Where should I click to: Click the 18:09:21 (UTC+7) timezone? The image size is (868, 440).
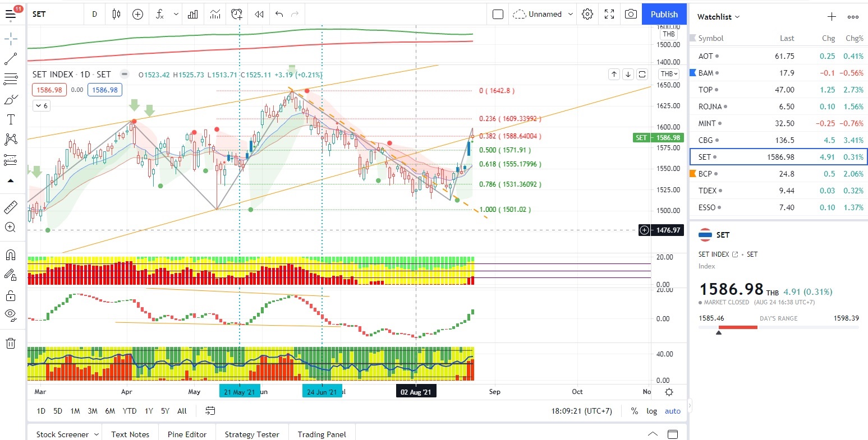581,411
